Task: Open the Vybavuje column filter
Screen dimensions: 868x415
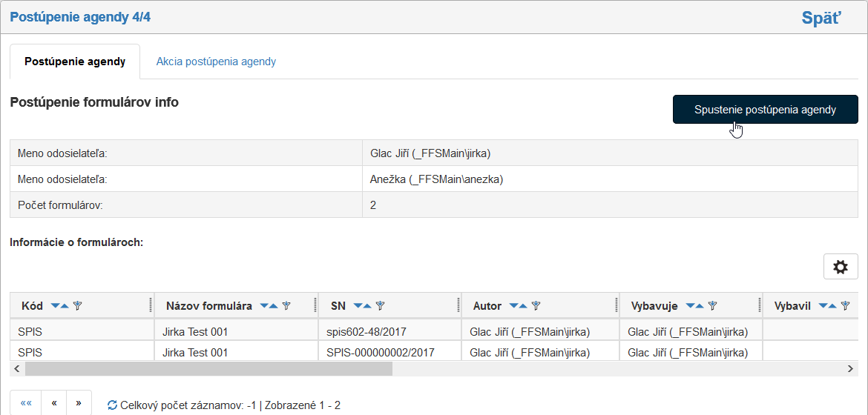Action: click(712, 306)
